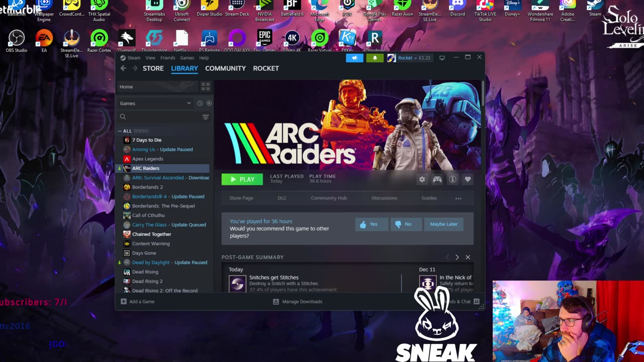Viewport: 644px width, 362px height.
Task: Open the ROCKET profile tab
Action: click(x=266, y=68)
